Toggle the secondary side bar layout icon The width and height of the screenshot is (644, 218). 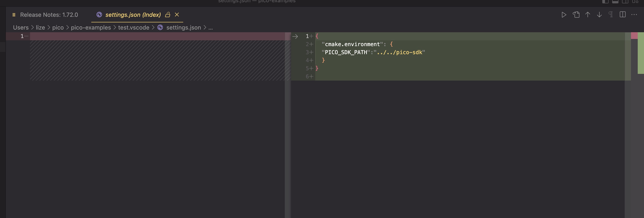tap(625, 2)
